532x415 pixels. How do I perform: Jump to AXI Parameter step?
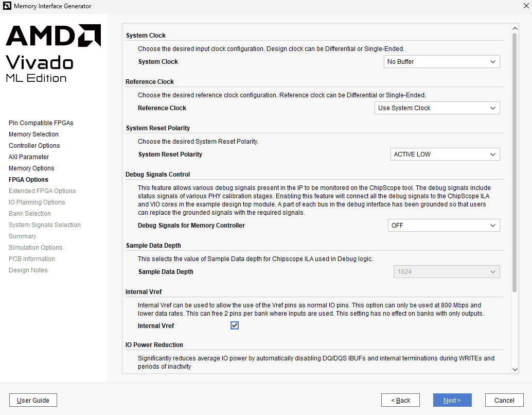pyautogui.click(x=29, y=157)
